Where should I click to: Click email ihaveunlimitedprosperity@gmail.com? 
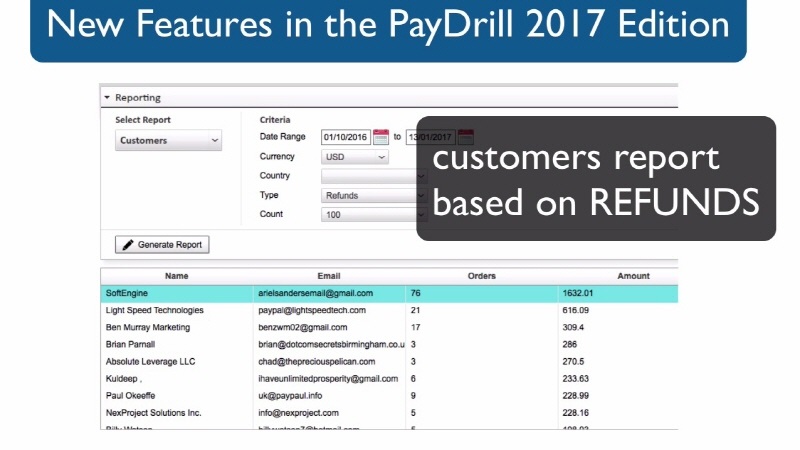pos(328,379)
